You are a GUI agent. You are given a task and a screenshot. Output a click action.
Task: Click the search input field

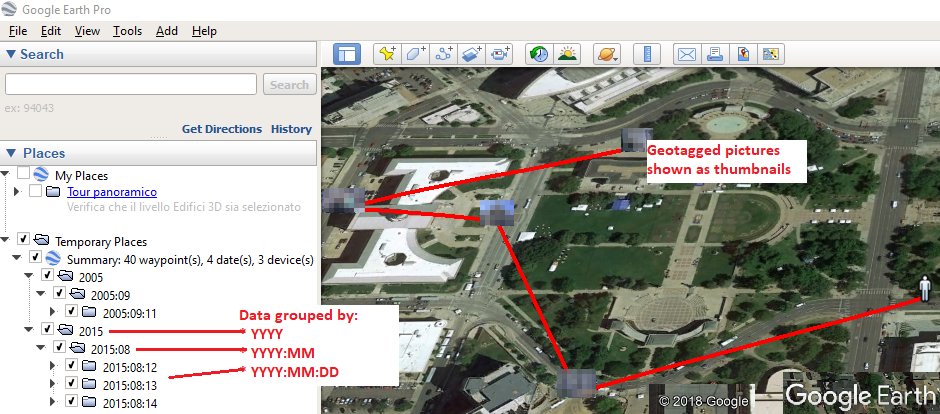[131, 84]
